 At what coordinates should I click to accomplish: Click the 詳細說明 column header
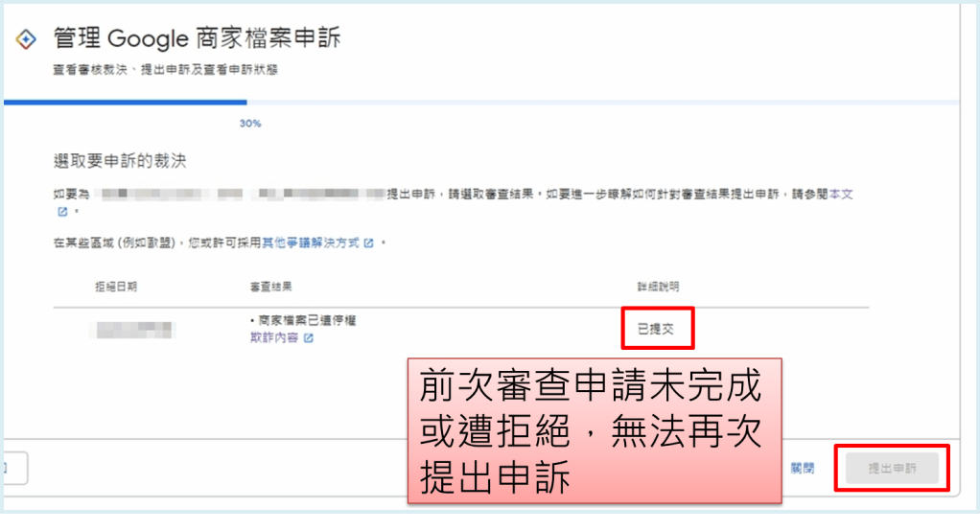pos(657,287)
